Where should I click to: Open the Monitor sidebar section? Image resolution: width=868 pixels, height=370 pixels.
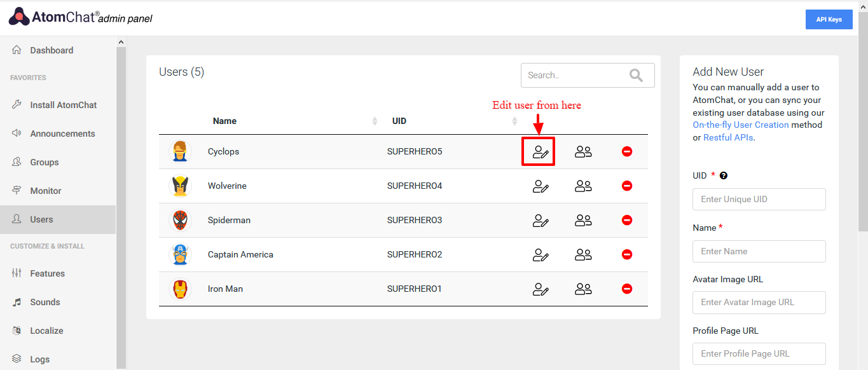[46, 191]
